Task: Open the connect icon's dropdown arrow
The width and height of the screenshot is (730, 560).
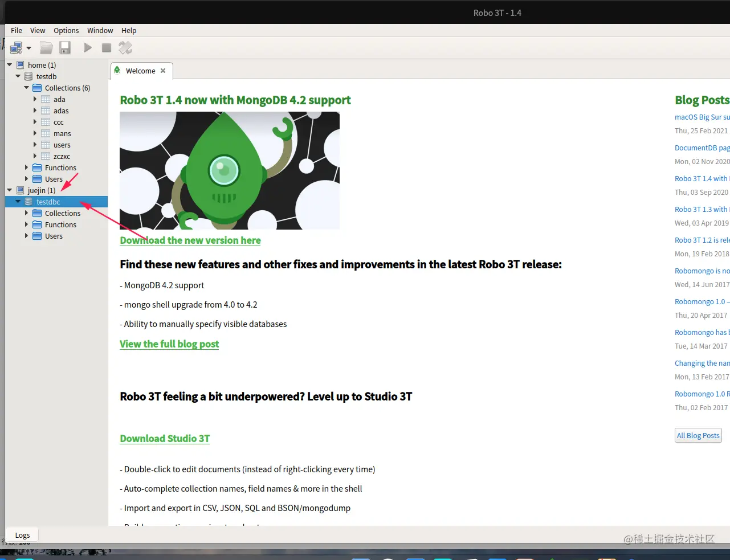Action: click(x=29, y=48)
